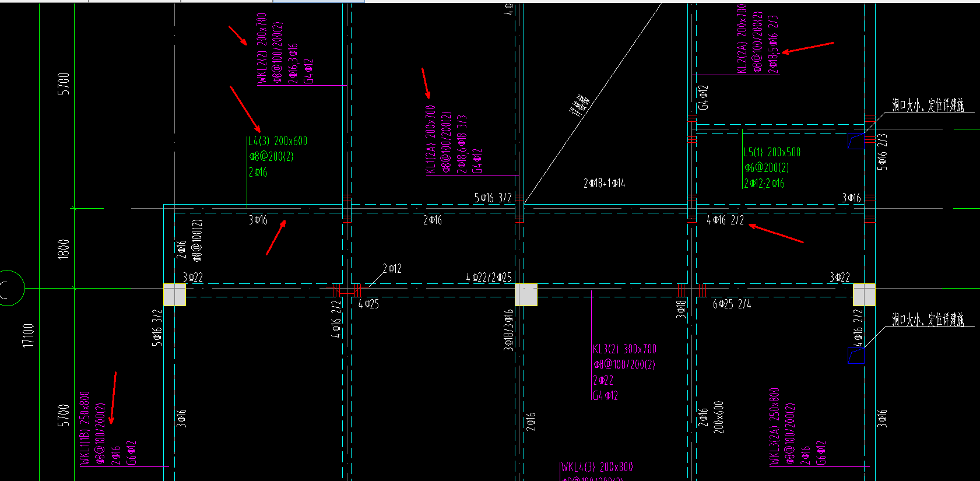Select the rotated 'Φ8@100(2)' stirrup text
The width and height of the screenshot is (980, 481).
coord(196,240)
